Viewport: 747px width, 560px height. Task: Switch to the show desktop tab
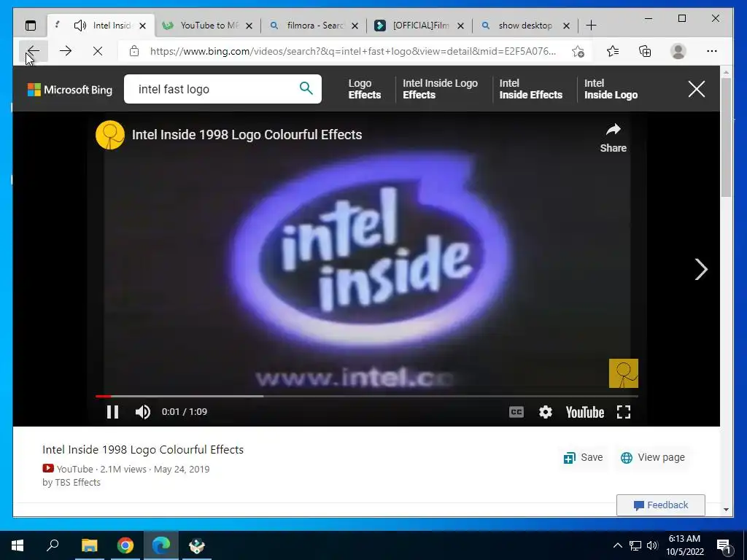coord(526,26)
